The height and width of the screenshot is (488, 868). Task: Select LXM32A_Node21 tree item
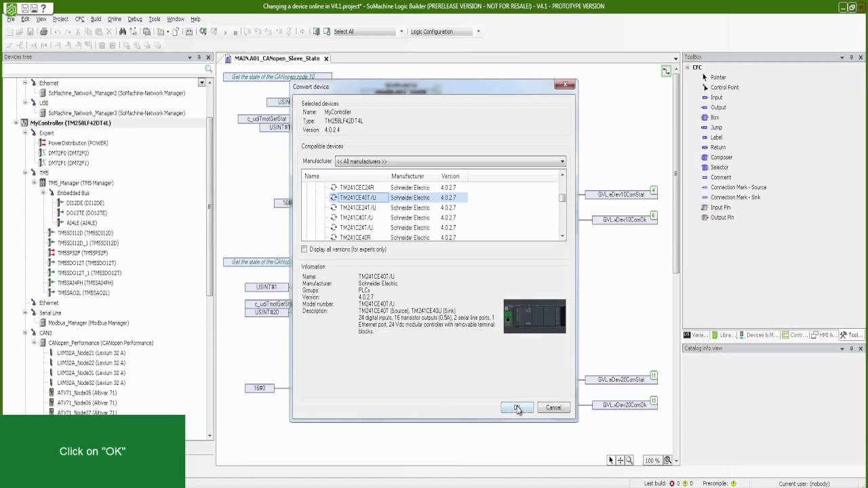(91, 352)
